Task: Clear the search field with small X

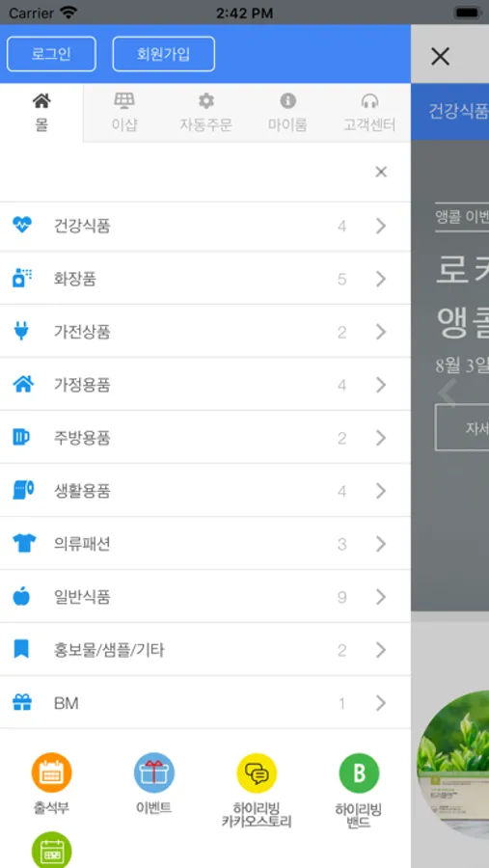Action: (381, 173)
